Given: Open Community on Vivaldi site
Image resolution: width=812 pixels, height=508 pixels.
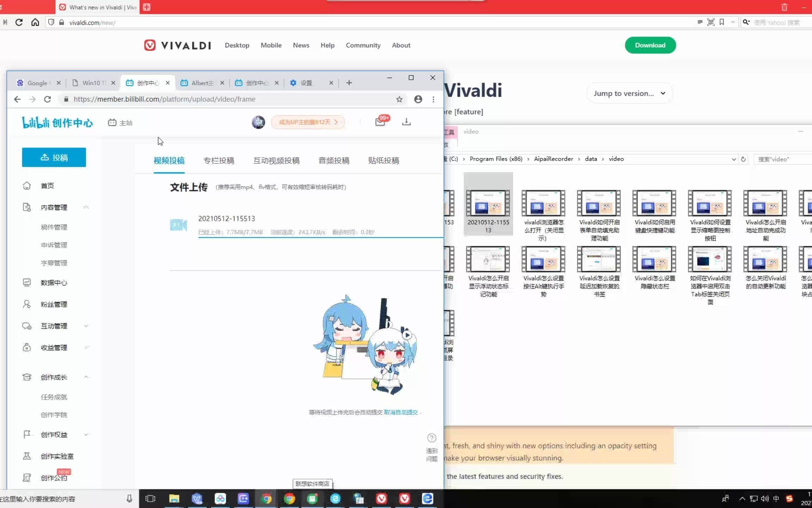Looking at the screenshot, I should [x=363, y=45].
